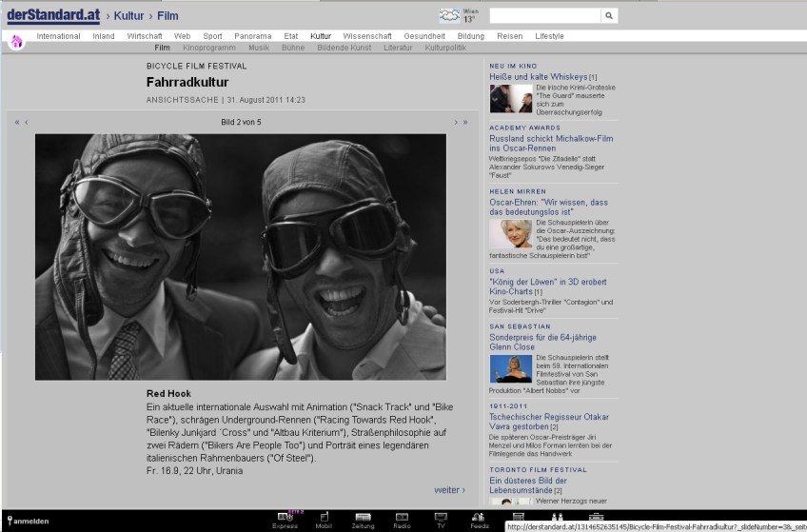Screen dimensions: 807x532
Task: Open Radio in the bottom bar
Action: pyautogui.click(x=402, y=517)
